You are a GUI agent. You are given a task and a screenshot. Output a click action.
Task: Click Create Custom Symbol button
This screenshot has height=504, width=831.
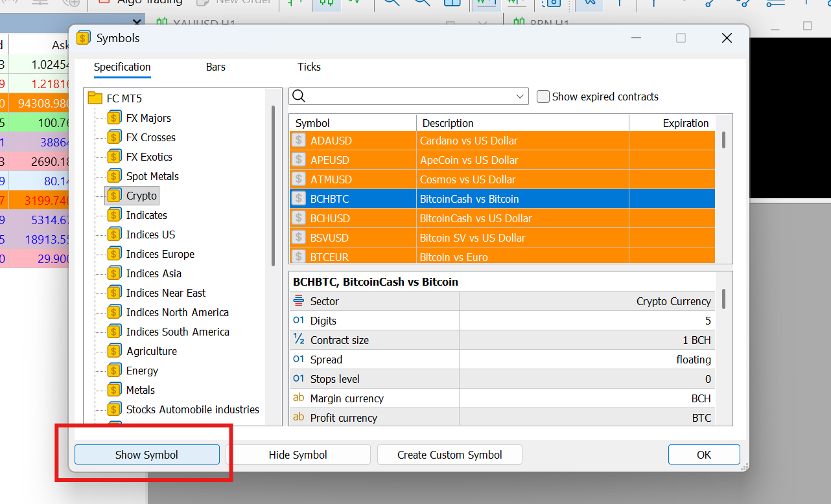click(449, 455)
